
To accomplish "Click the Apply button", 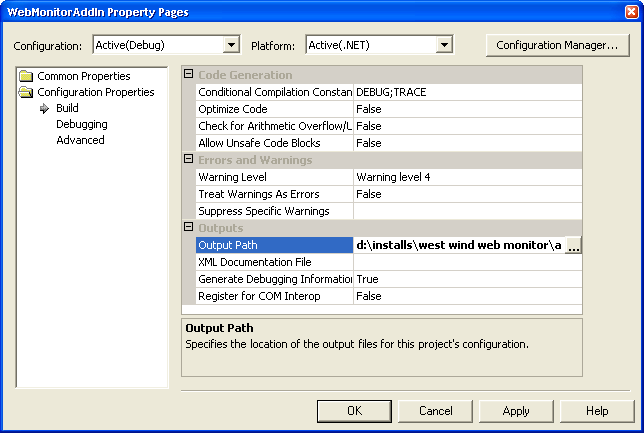I will point(516,411).
